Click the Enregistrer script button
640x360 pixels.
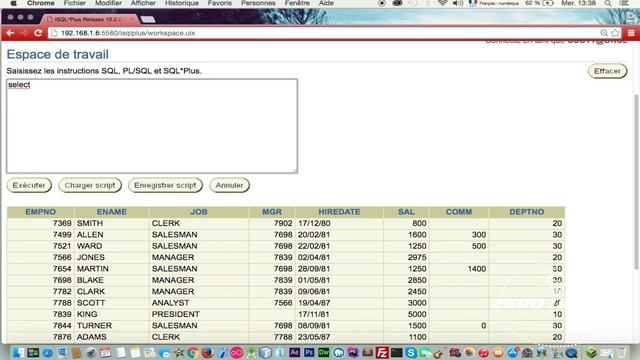pos(165,185)
